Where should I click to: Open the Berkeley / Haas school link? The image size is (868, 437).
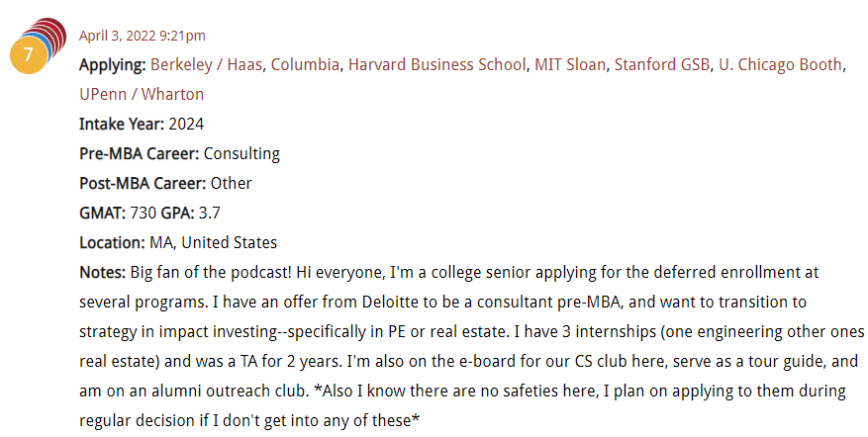tap(206, 65)
